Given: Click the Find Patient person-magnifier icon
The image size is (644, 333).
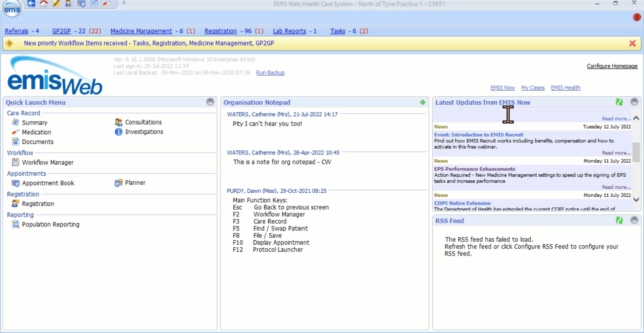Looking at the screenshot, I should click(69, 4).
